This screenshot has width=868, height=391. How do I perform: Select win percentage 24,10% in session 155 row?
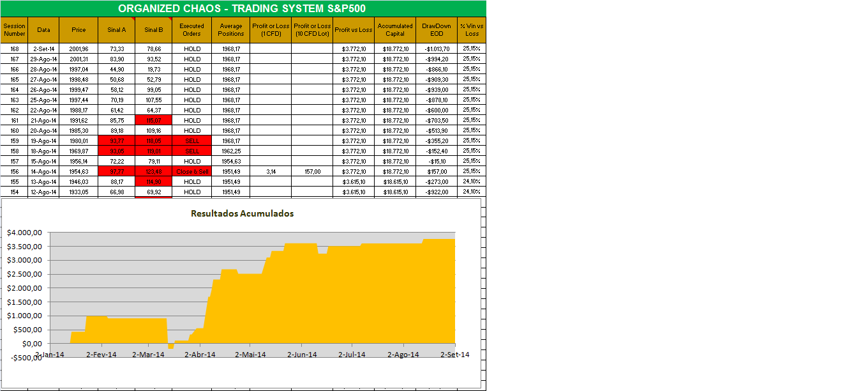tap(472, 181)
